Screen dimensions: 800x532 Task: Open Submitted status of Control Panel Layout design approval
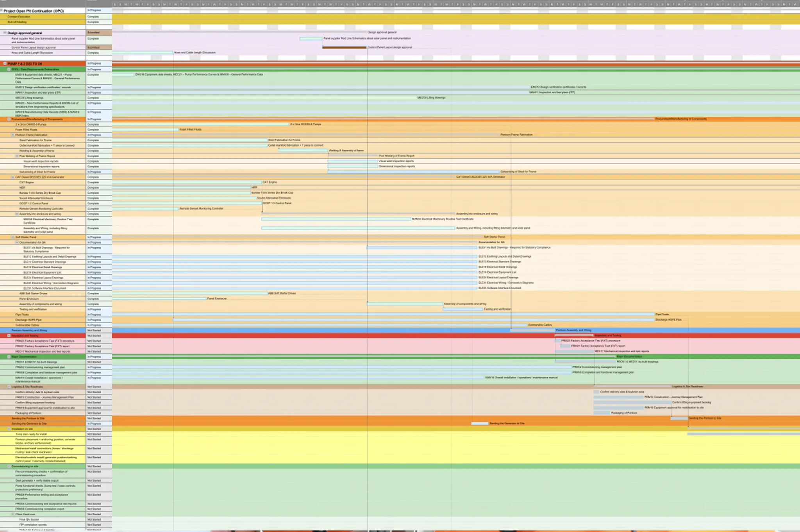99,48
